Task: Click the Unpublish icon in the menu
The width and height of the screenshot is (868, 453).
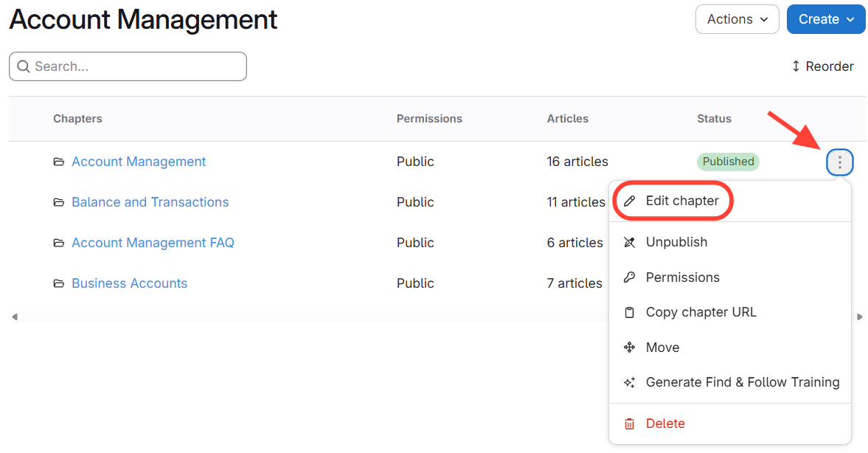Action: [629, 242]
